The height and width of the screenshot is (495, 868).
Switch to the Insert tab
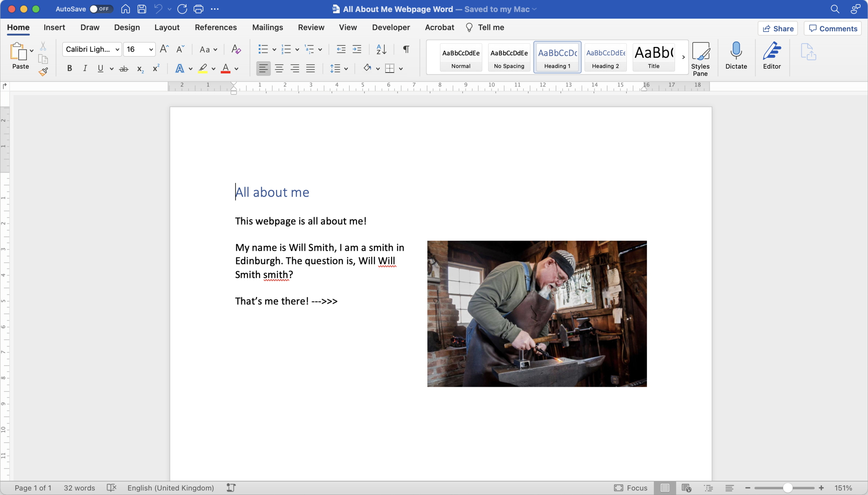[x=54, y=27]
